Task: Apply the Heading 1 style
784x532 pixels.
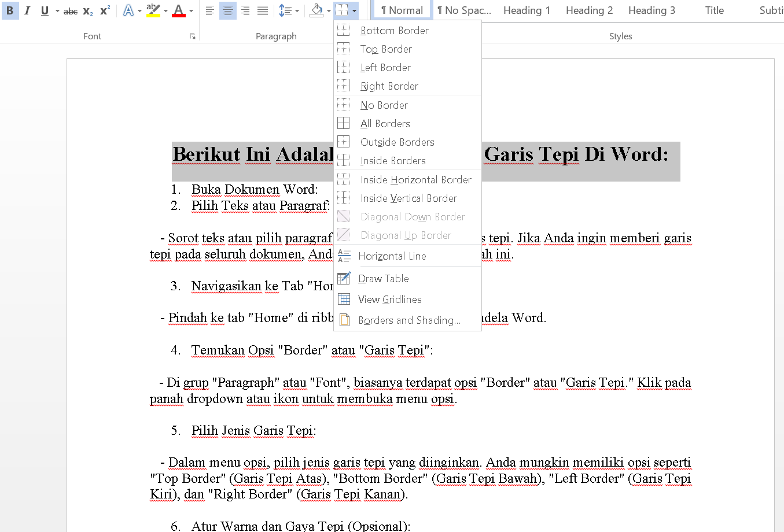Action: [527, 10]
